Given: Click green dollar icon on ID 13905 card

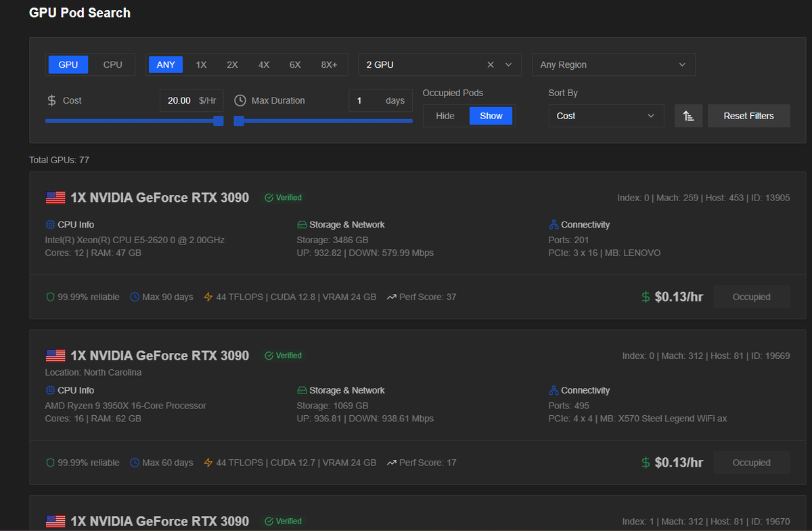Looking at the screenshot, I should (646, 297).
